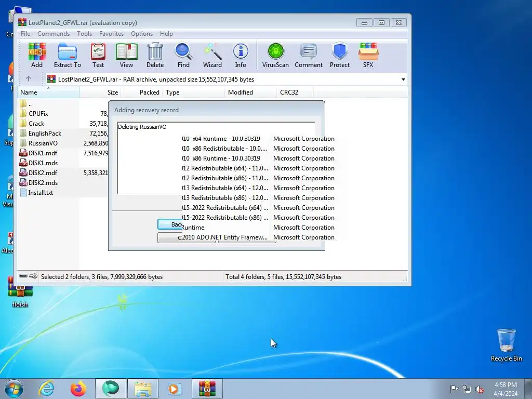532x399 pixels.
Task: Open the green browser icon on the taskbar
Action: coord(110,389)
